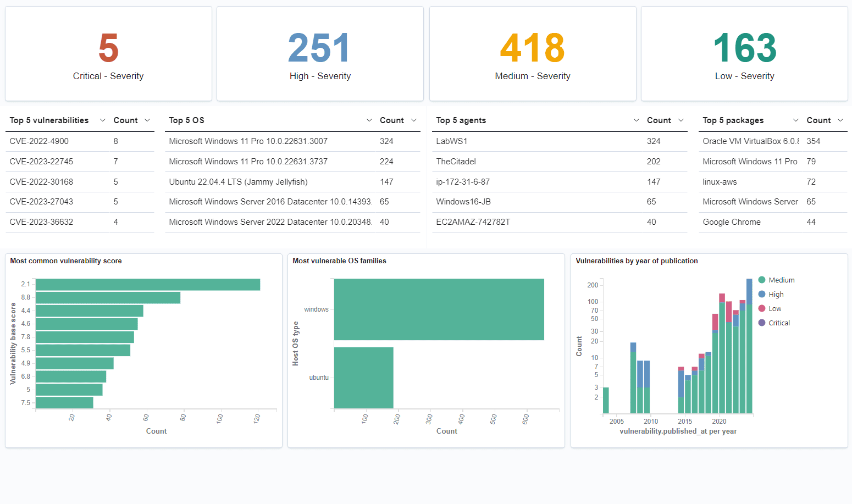Expand the Top 5 agents header dropdown
This screenshot has height=504, width=852.
tap(636, 120)
